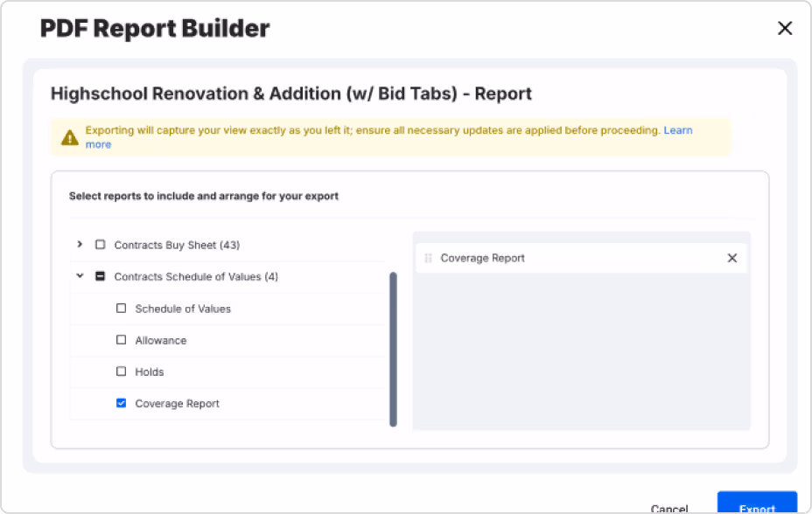
Task: Select Coverage Report item in export panel
Action: click(x=581, y=258)
